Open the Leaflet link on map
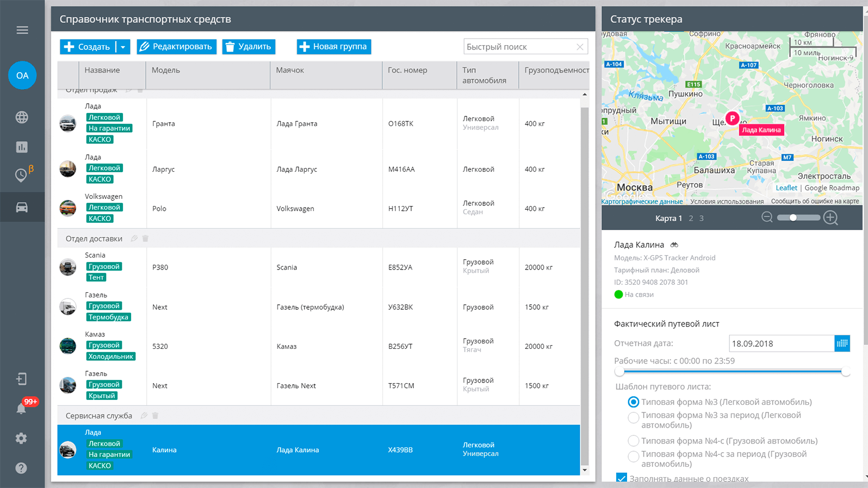 click(x=786, y=188)
